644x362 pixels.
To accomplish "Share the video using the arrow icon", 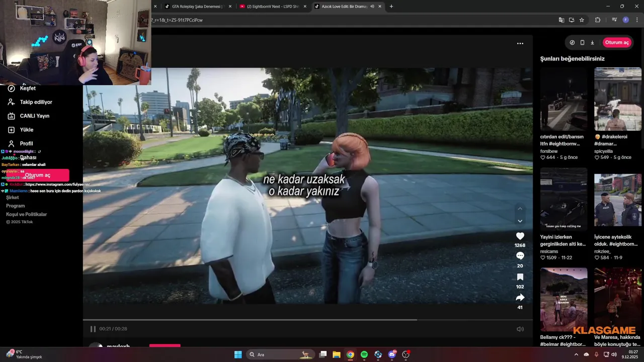I will tap(520, 298).
